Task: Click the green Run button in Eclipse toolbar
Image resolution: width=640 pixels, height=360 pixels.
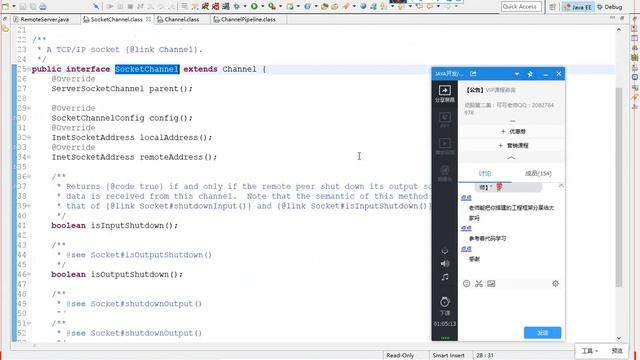Action: pos(254,6)
